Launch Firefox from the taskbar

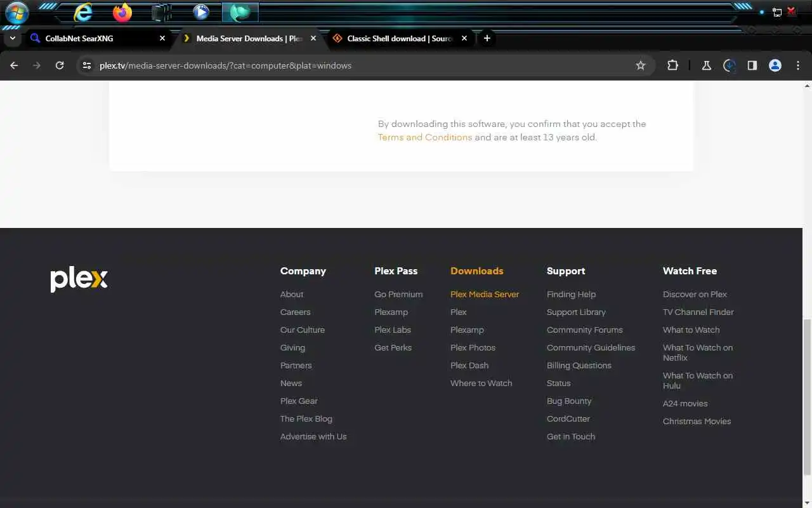(x=122, y=12)
